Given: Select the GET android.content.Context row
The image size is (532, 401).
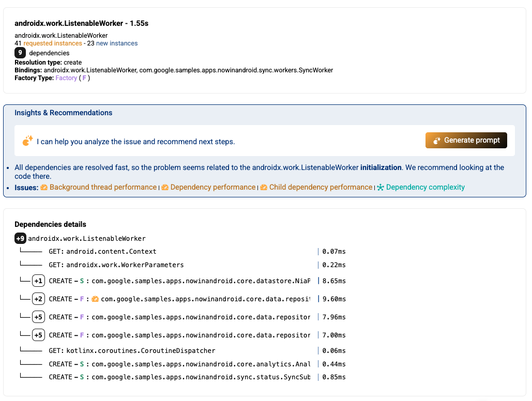Looking at the screenshot, I should tap(111, 252).
